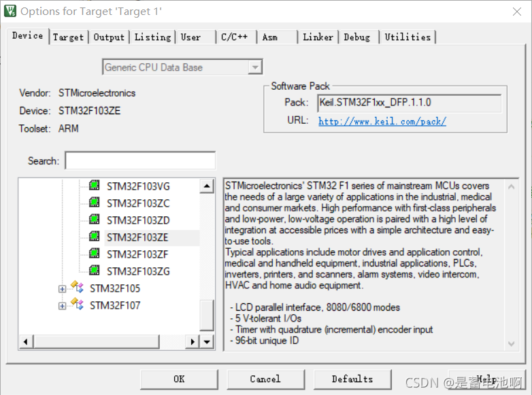The image size is (532, 395).
Task: Open the Output tab
Action: [x=109, y=37]
